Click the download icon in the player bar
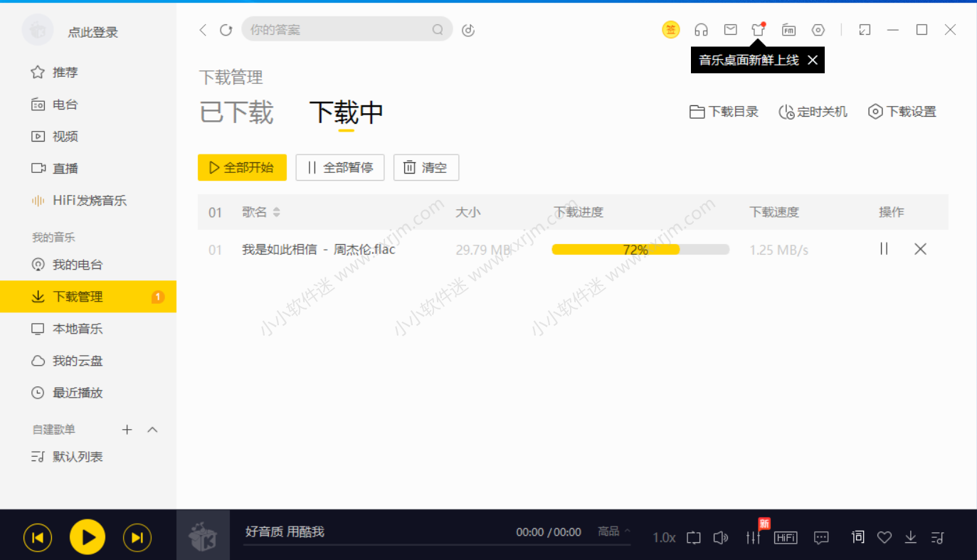This screenshot has height=560, width=977. 911,537
